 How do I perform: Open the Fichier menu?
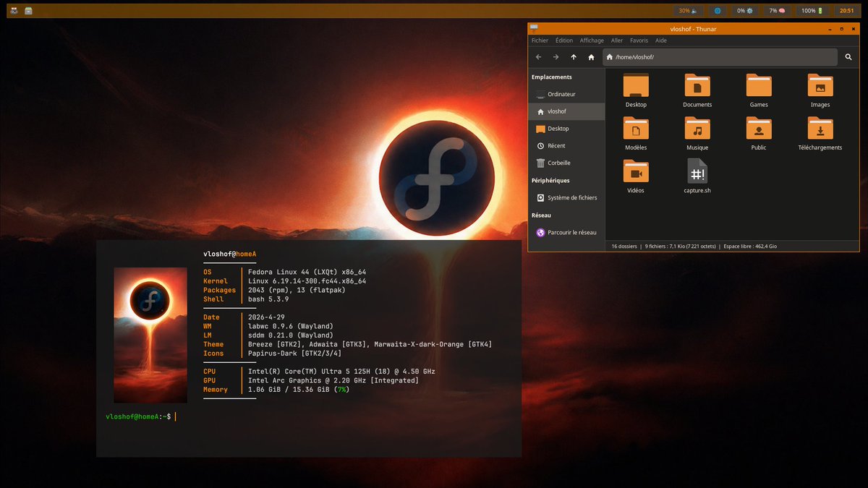(x=540, y=40)
